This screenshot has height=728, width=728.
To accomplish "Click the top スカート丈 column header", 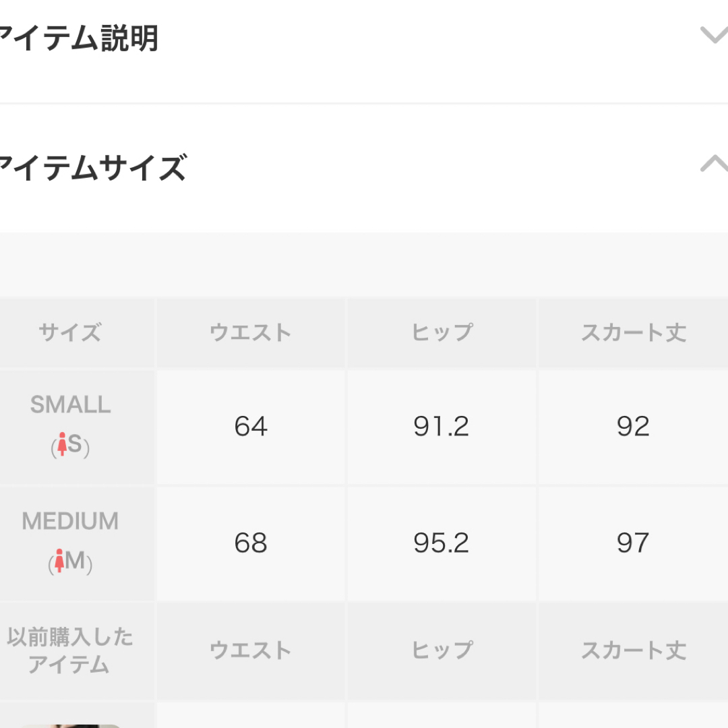I will tap(633, 332).
